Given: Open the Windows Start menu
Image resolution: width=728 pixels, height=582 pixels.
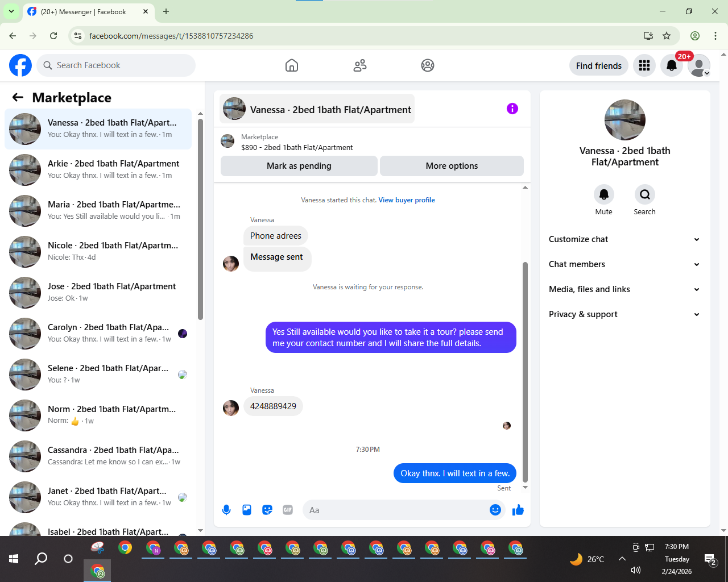Looking at the screenshot, I should (x=14, y=559).
